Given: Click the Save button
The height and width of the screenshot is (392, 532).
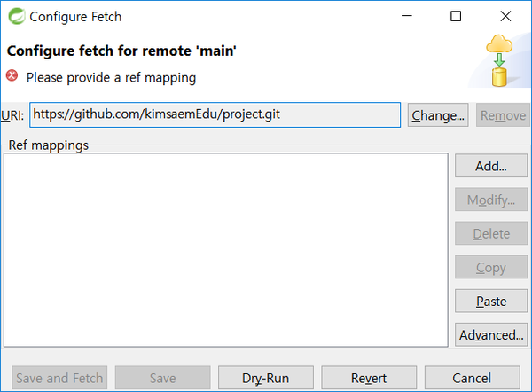Looking at the screenshot, I should pos(162,378).
